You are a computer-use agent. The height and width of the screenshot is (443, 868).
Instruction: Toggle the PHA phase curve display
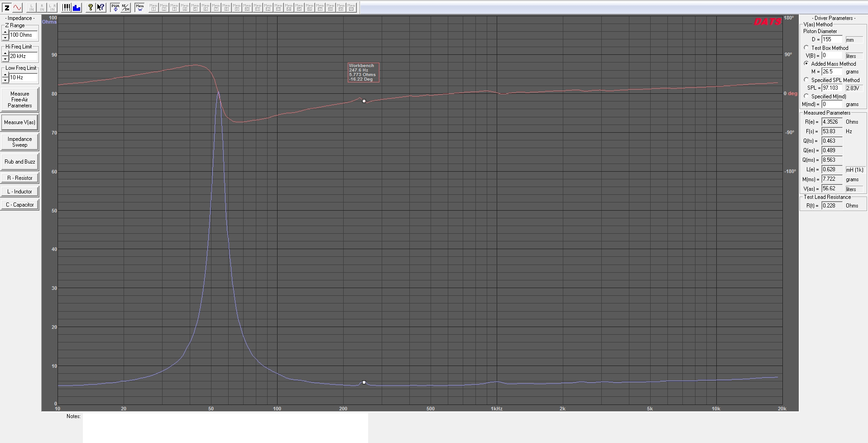(115, 7)
